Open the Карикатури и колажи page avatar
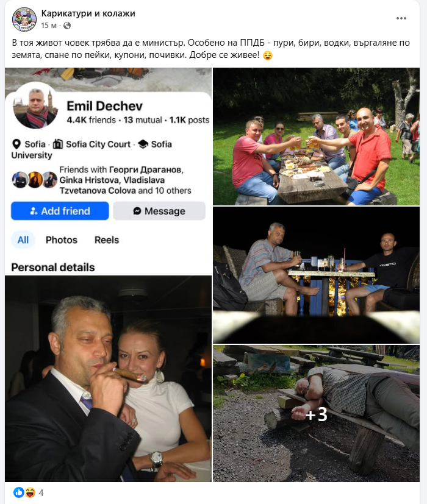Viewport: 427px width, 504px height. point(24,20)
